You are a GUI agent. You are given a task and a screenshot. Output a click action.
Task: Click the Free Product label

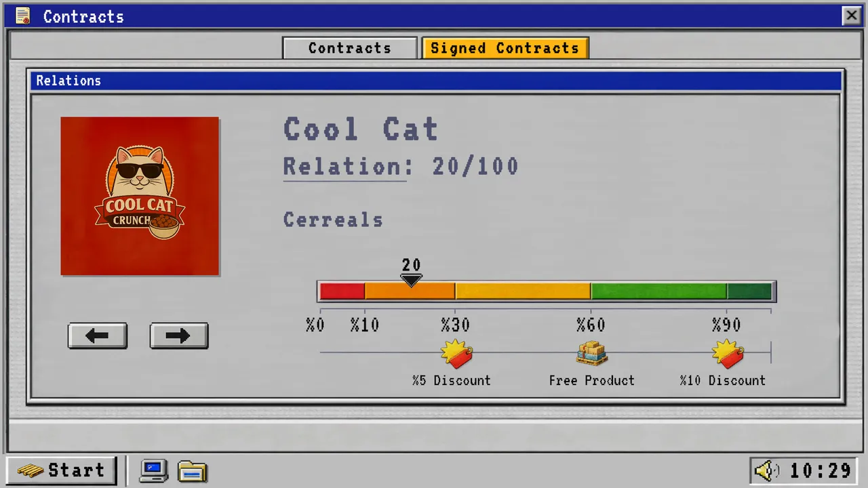tap(592, 380)
